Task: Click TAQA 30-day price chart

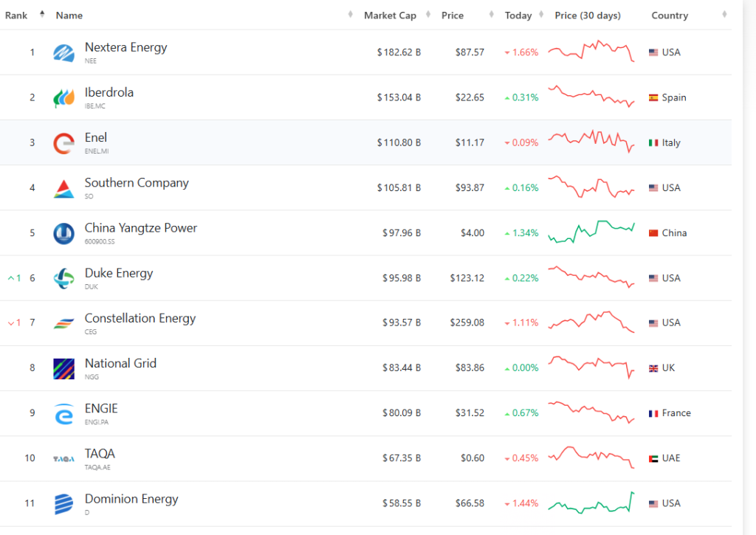Action: tap(591, 458)
